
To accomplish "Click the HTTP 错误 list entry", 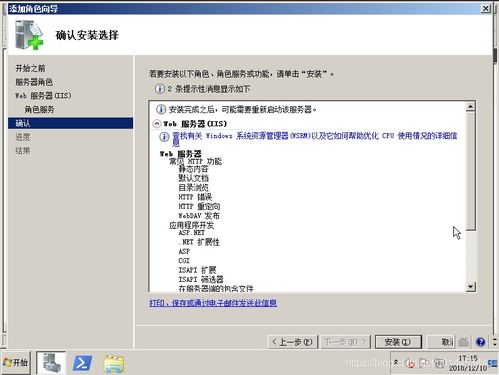I will click(x=195, y=197).
